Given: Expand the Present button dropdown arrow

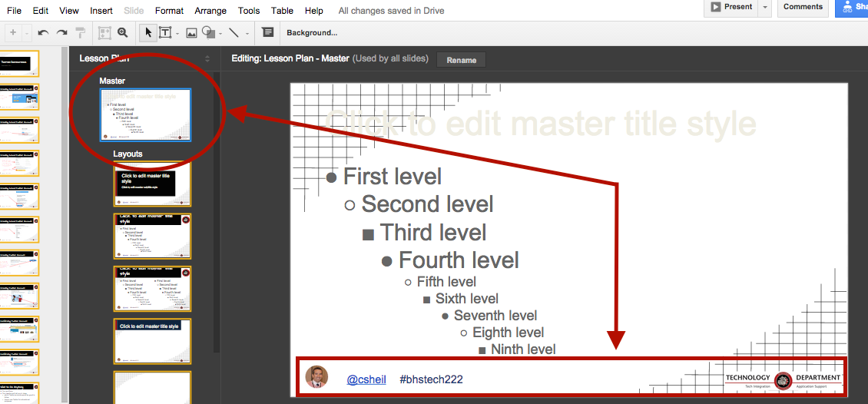Looking at the screenshot, I should tap(765, 8).
